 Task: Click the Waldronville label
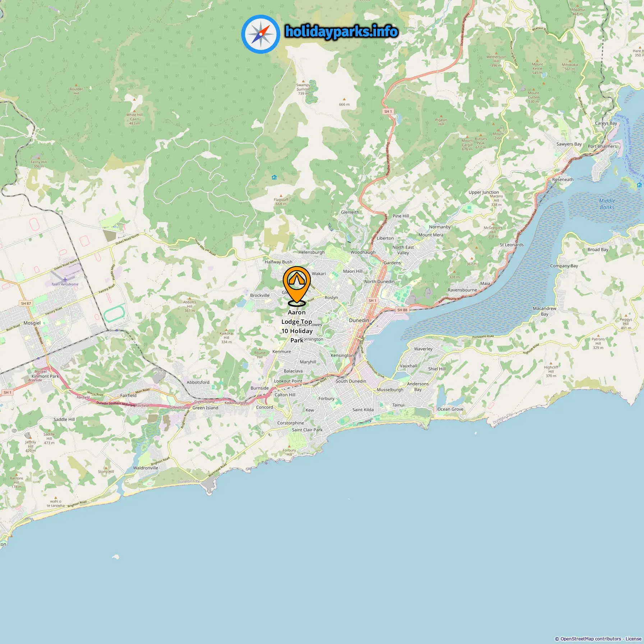pyautogui.click(x=146, y=468)
